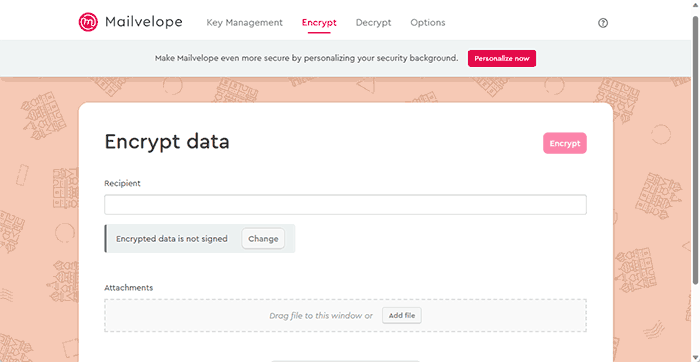Viewport: 700px width, 362px height.
Task: Click the Personalize now button
Action: (x=502, y=58)
